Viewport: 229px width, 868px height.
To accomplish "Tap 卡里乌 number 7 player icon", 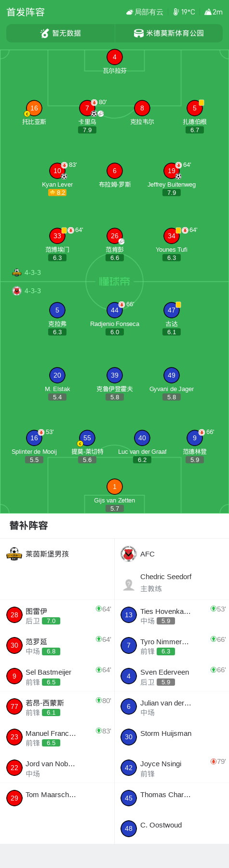I will click(87, 108).
